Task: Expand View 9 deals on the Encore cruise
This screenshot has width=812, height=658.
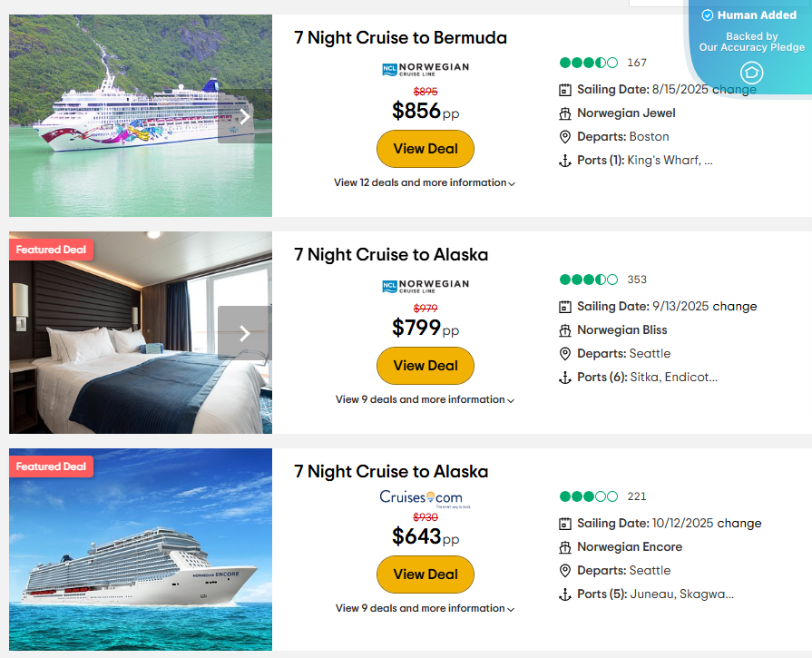Action: pos(425,608)
